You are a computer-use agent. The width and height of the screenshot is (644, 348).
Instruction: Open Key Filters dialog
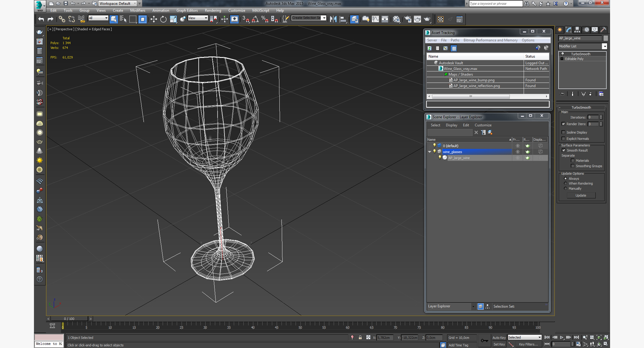click(x=528, y=344)
